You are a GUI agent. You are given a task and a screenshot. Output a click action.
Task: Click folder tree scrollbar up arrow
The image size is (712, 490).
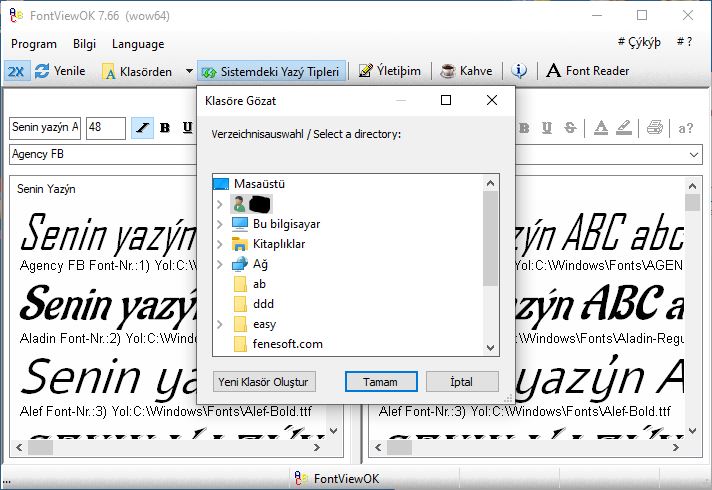[490, 183]
